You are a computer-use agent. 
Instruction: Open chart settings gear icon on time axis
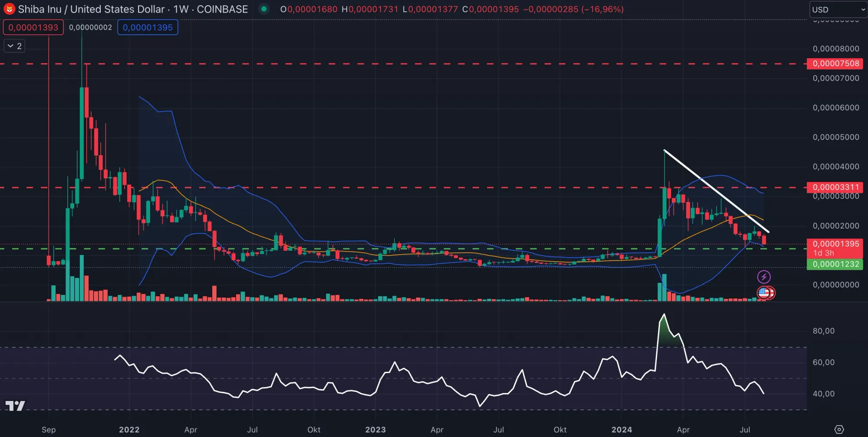point(839,429)
